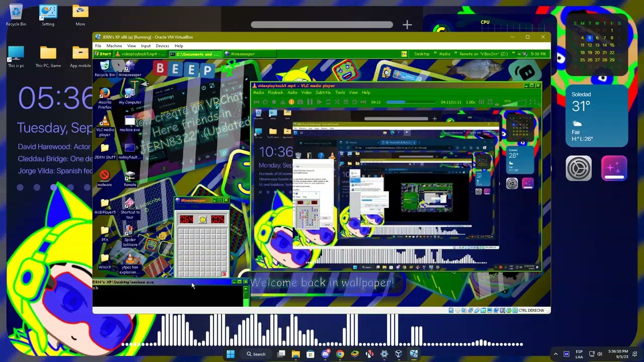644x362 pixels.
Task: Open the pink sparkle app widget icon
Action: pyautogui.click(x=614, y=168)
